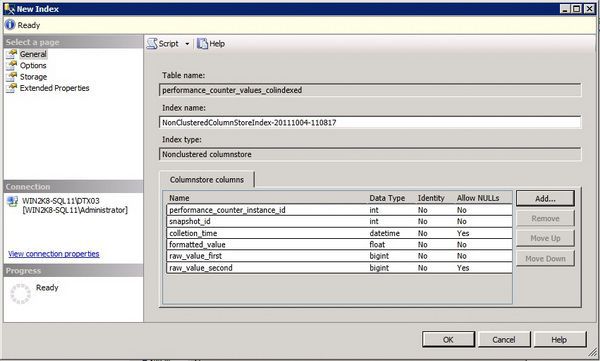This screenshot has width=600, height=361.
Task: Click the Extended Properties page icon
Action: [x=12, y=88]
